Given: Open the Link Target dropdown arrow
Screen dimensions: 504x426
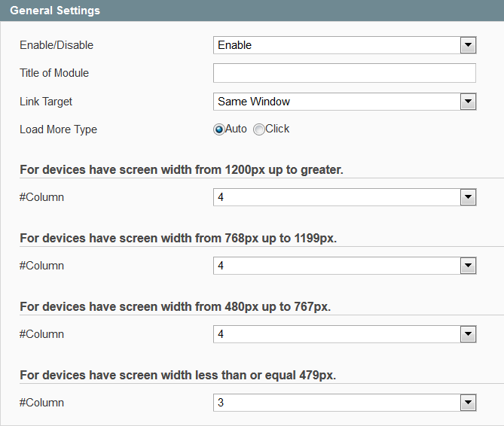Looking at the screenshot, I should (468, 102).
